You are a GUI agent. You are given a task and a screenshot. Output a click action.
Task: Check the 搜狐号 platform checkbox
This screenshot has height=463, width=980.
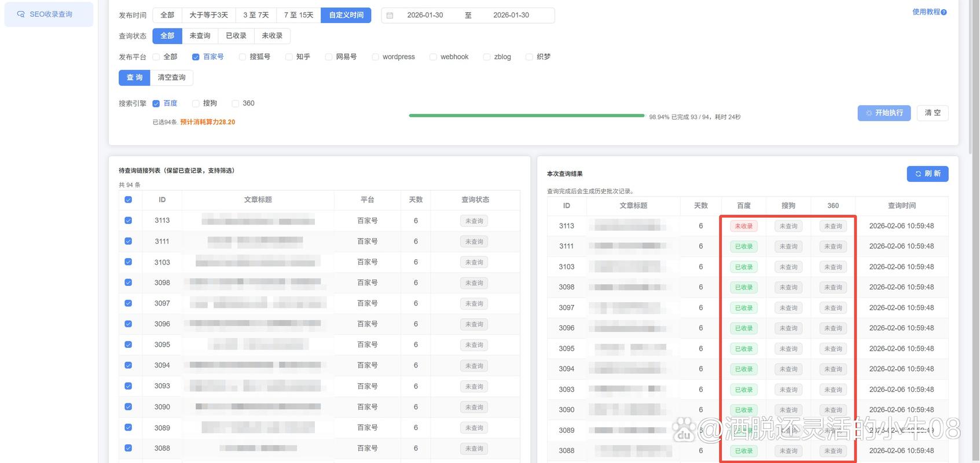242,57
